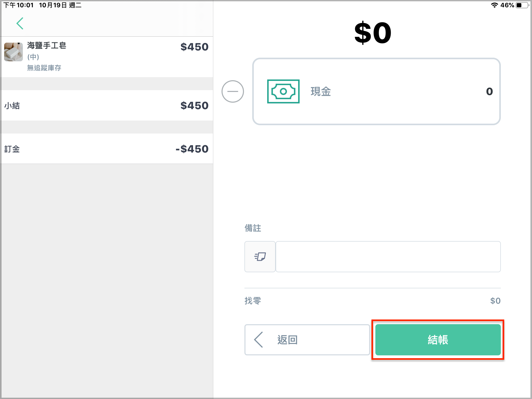Open the 海鹽手工皂 item row
Viewport: 532px width, 399px height.
[107, 57]
